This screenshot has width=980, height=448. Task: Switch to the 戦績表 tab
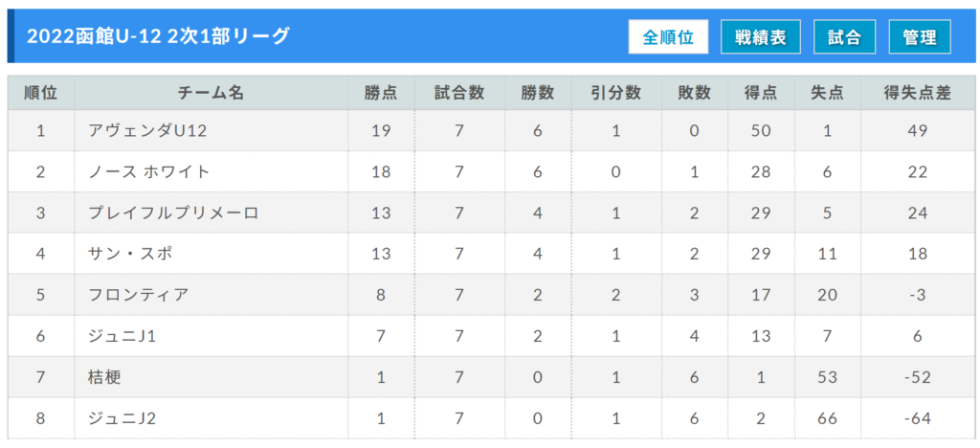[760, 37]
